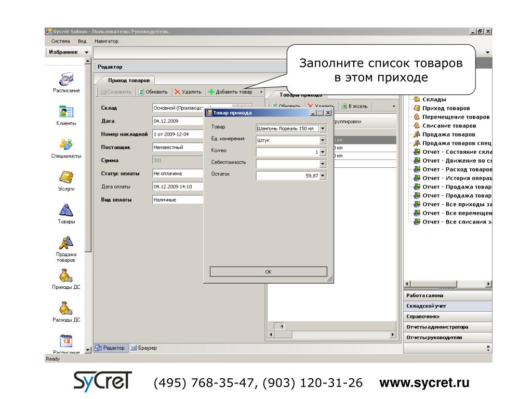Open the Добавить товар split-button arrow

pos(261,92)
